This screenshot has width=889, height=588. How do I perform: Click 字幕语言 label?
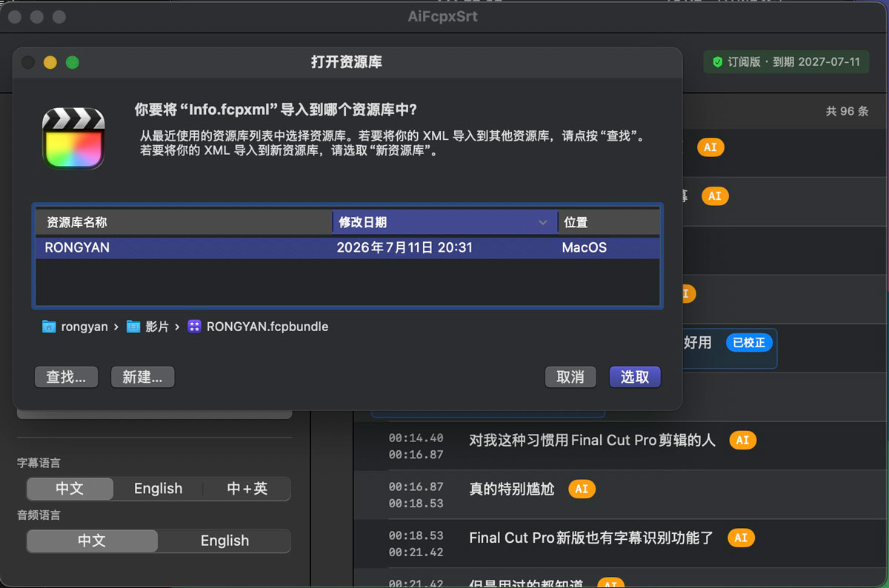point(39,463)
